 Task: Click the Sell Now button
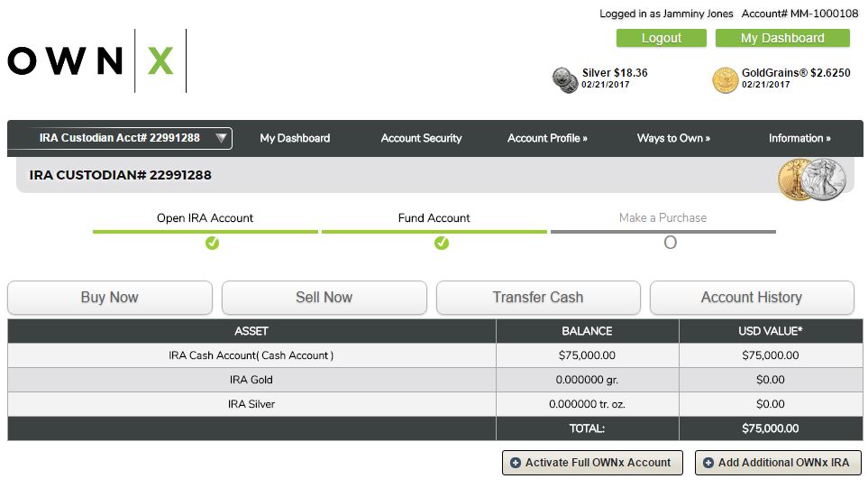click(x=324, y=298)
